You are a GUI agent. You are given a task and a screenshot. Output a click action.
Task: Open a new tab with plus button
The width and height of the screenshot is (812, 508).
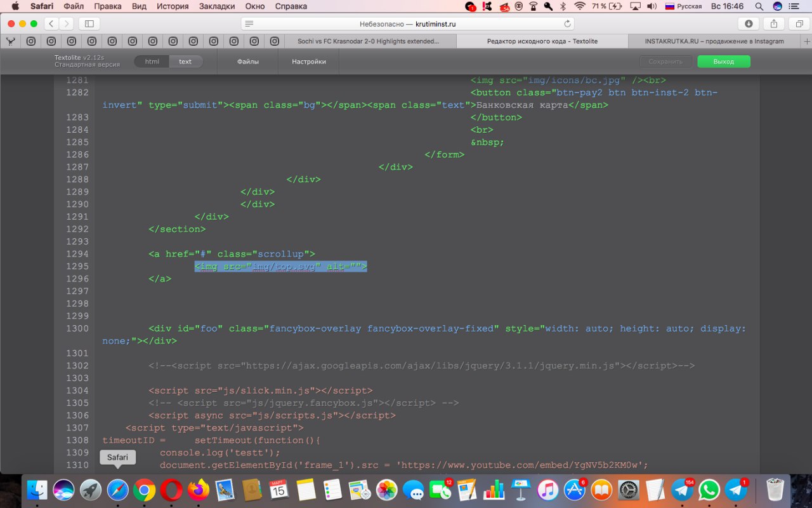coord(806,41)
